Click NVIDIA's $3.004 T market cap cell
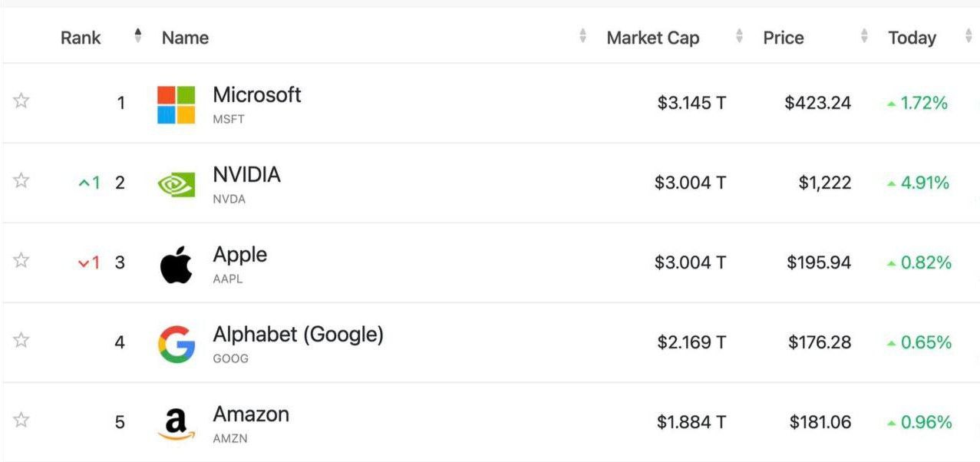 tap(690, 183)
